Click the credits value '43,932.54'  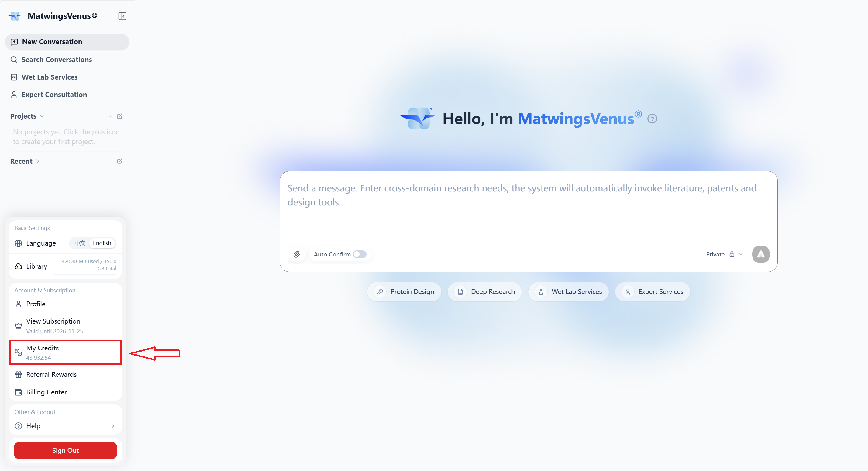point(39,358)
